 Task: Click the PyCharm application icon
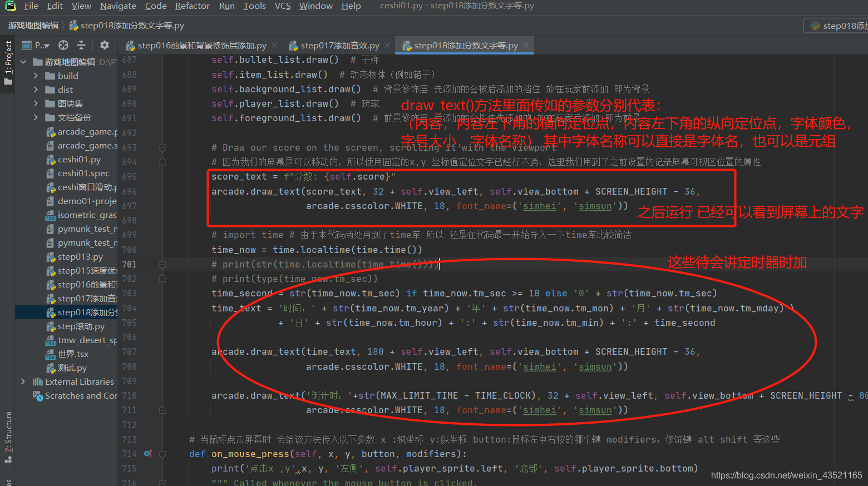click(x=10, y=6)
